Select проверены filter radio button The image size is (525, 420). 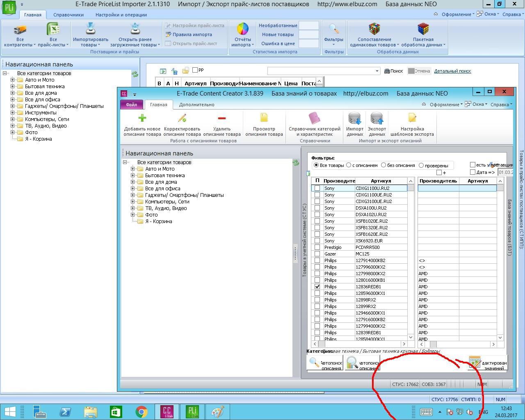click(x=421, y=165)
